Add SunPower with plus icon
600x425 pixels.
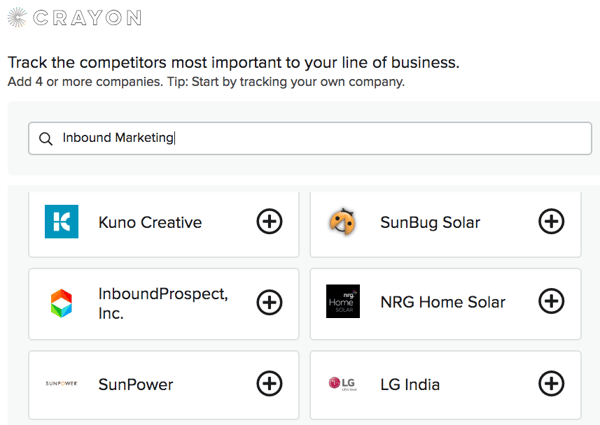[269, 384]
